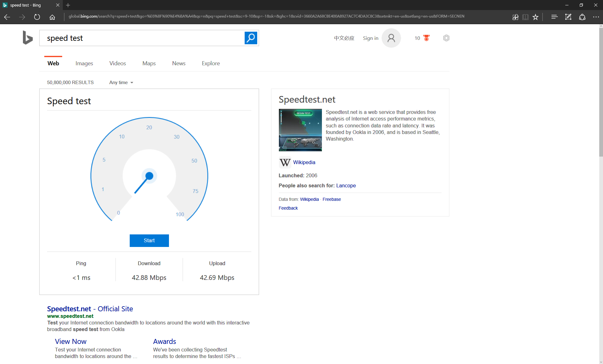This screenshot has width=603, height=364.
Task: Click the 10 rewards points number
Action: coord(417,38)
